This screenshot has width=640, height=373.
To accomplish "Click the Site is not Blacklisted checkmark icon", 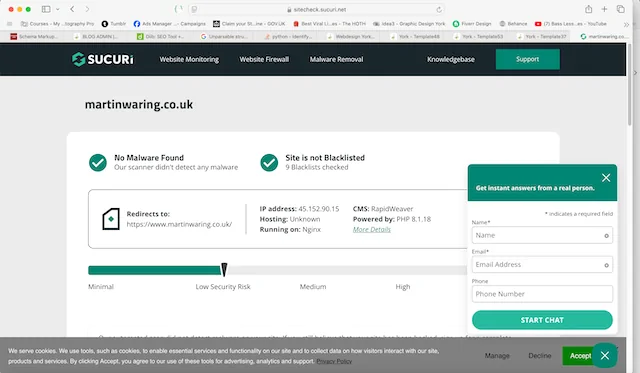I will [x=269, y=162].
